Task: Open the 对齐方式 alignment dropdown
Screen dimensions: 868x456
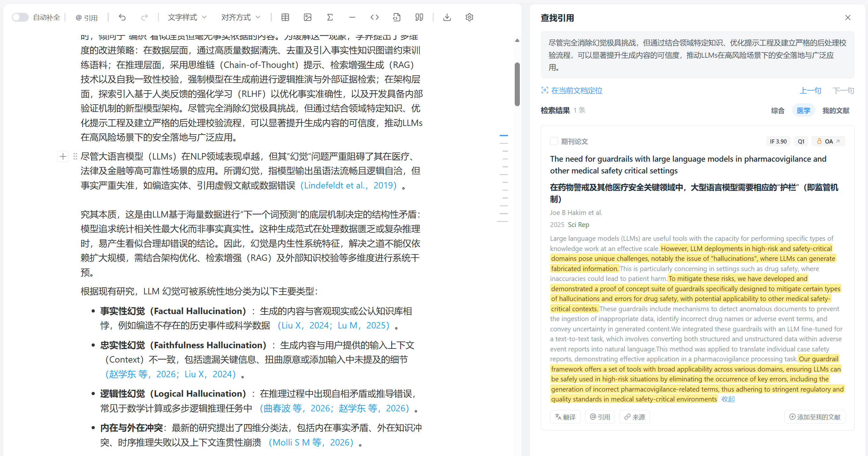Action: point(241,17)
